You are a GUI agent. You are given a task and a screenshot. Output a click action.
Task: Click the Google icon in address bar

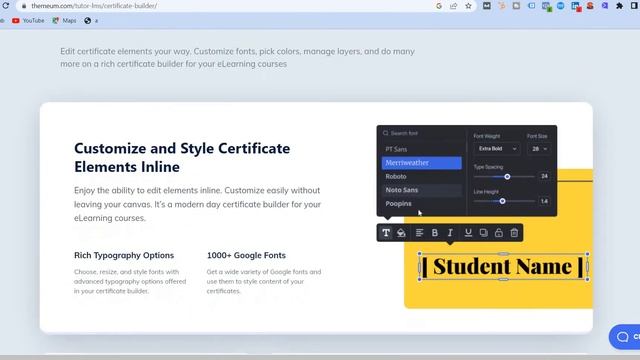click(439, 6)
